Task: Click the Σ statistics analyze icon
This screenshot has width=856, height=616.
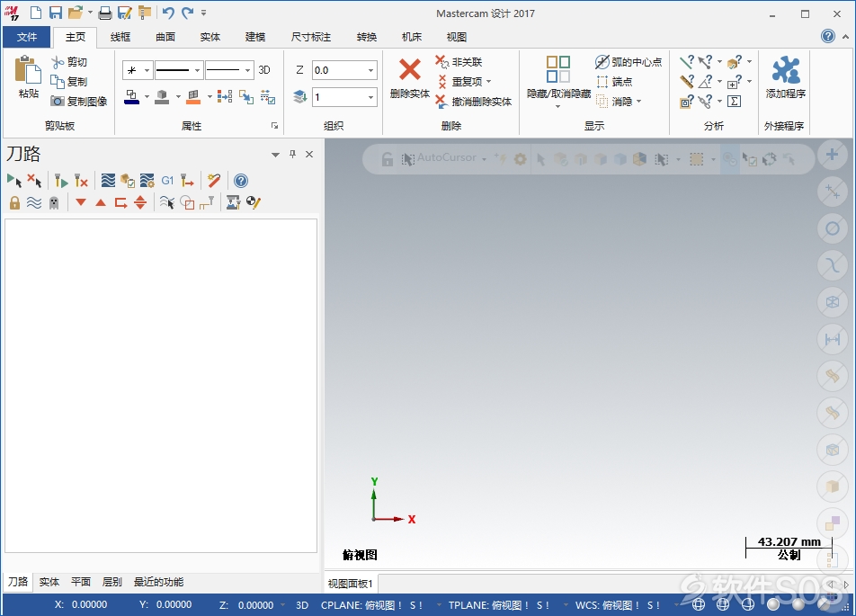Action: [735, 101]
